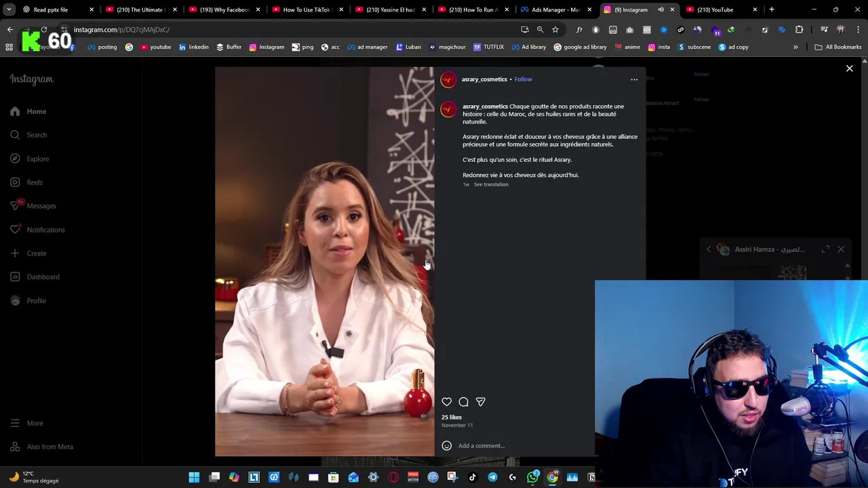Expand the hidden bookmarks chevron
The image size is (868, 488).
coord(795,47)
